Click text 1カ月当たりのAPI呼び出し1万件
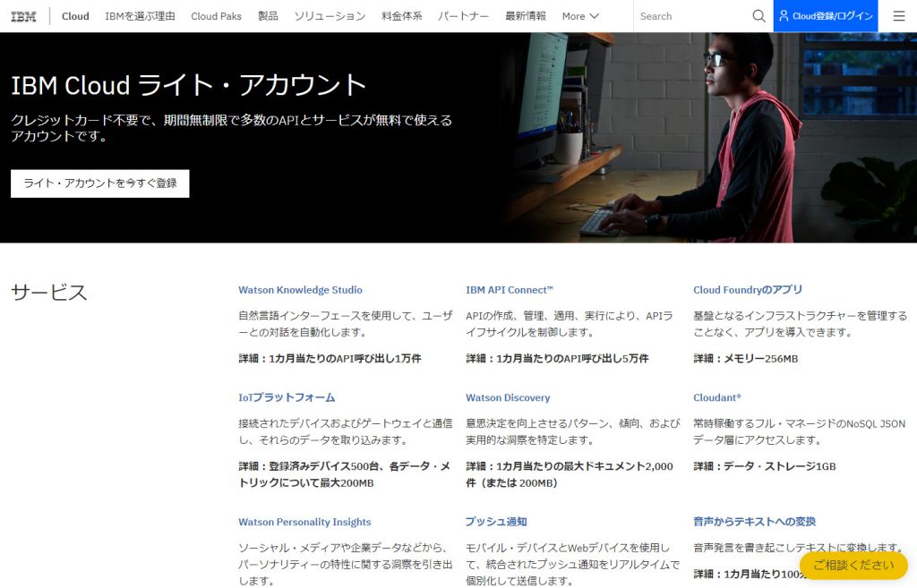917x588 pixels. click(345, 358)
